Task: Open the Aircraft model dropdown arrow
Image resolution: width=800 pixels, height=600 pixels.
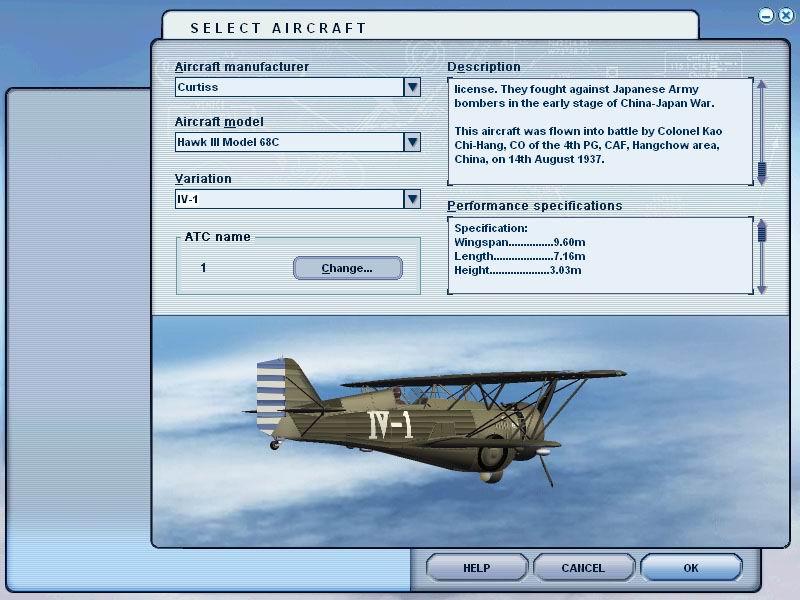Action: pyautogui.click(x=412, y=142)
